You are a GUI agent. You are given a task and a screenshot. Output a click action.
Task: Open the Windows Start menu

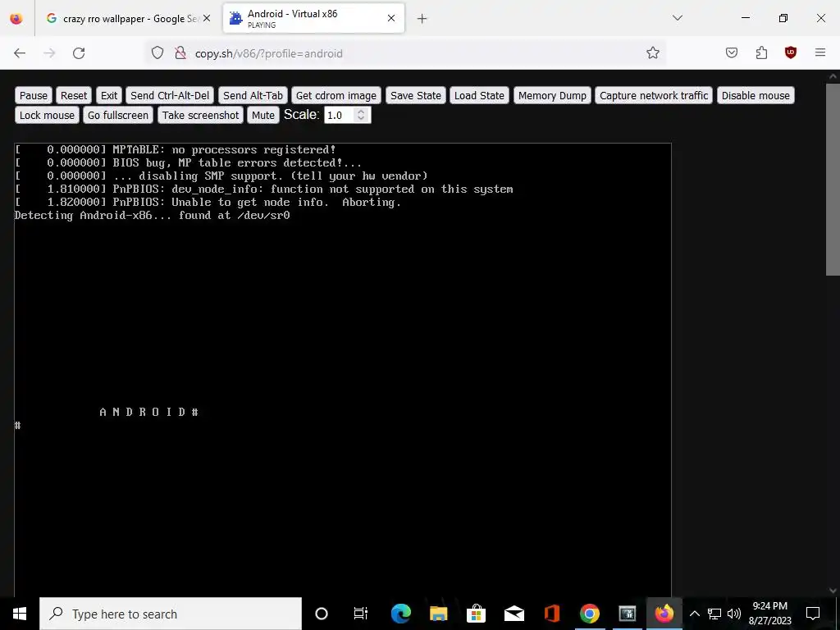[20, 614]
